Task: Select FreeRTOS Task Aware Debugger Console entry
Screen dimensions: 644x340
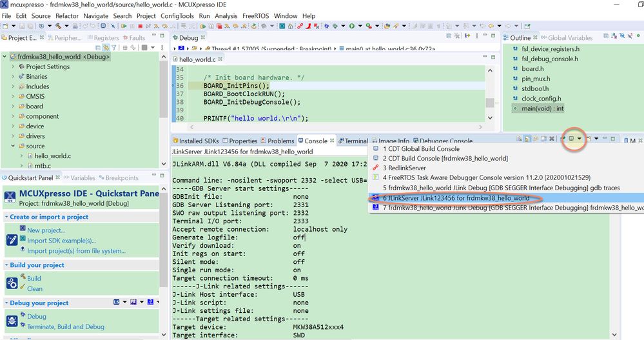Action: coord(487,177)
